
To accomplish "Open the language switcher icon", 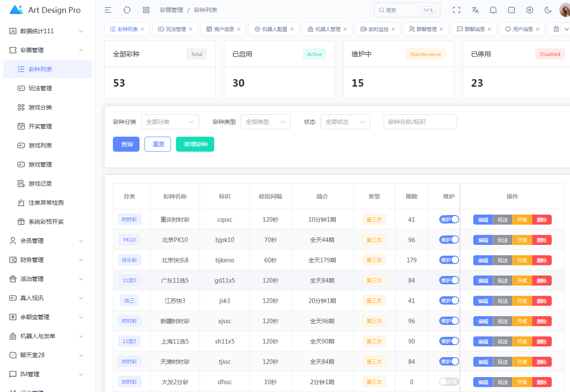I will click(x=475, y=10).
